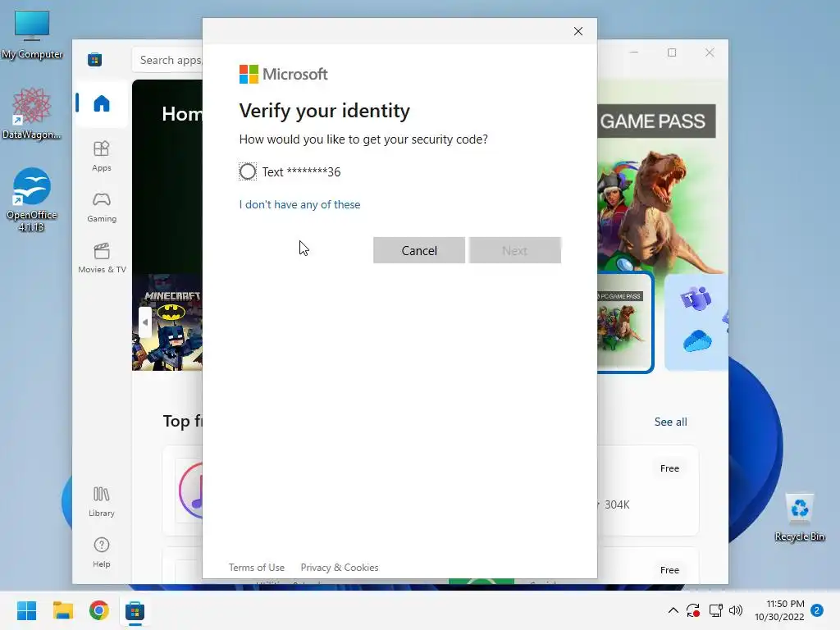Open Recycle Bin desktop icon

coord(799,518)
